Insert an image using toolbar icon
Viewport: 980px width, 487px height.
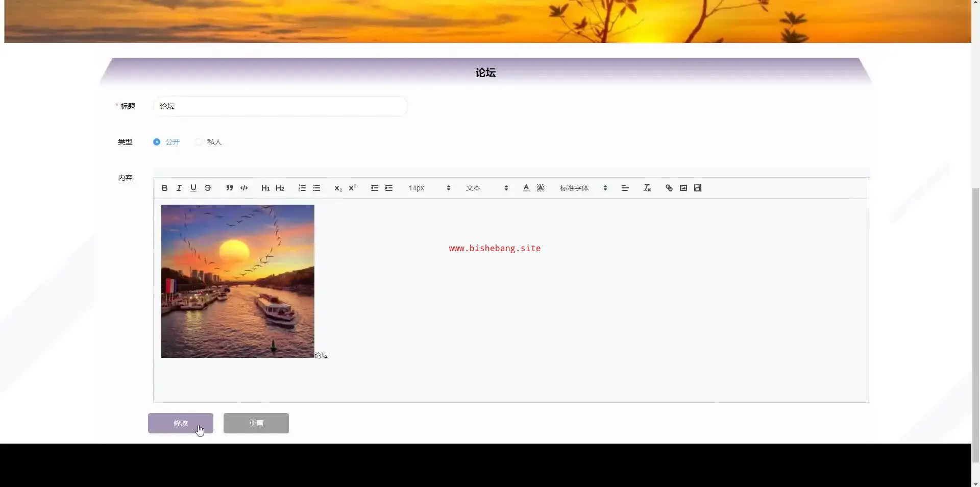pyautogui.click(x=683, y=188)
